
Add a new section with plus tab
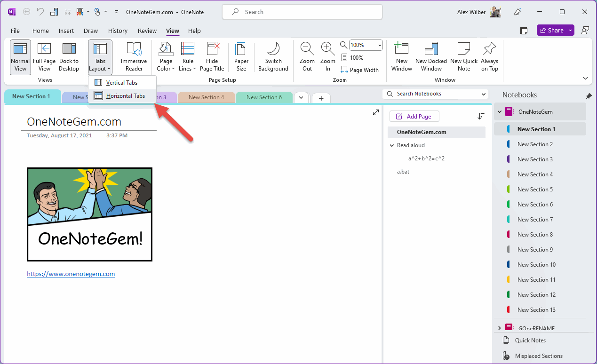pos(321,98)
